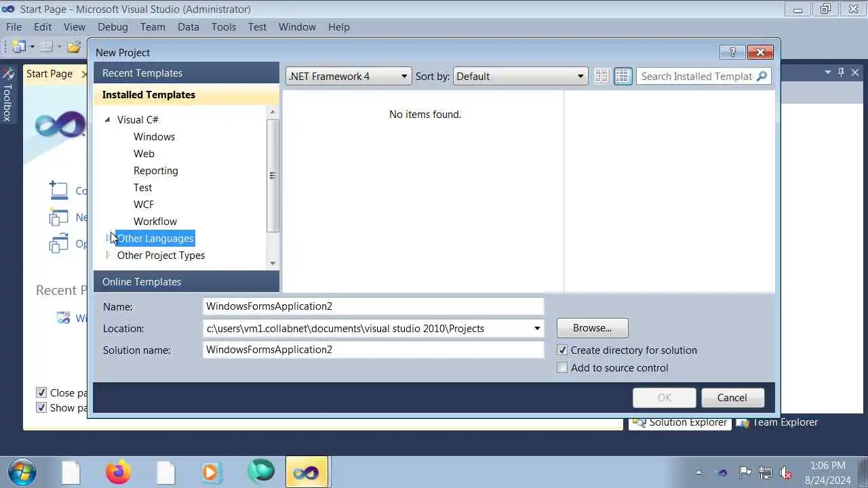Click the auto-hide pin icon on panel

[841, 73]
